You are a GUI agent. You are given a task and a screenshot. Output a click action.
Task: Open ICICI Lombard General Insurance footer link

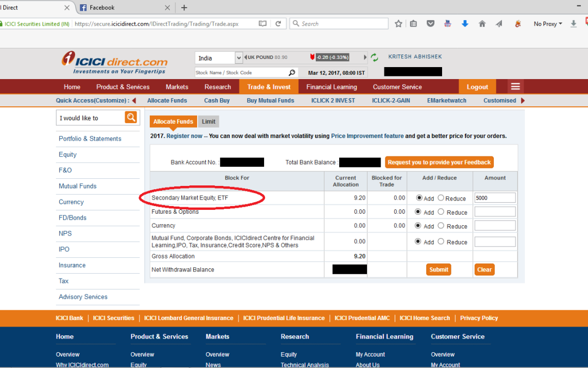point(188,318)
